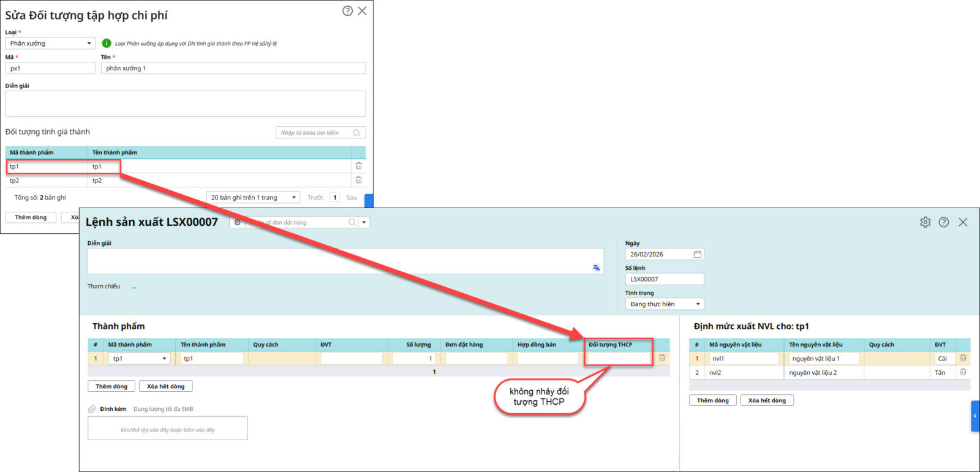This screenshot has width=980, height=472.
Task: Click the Tên thành phẩm field in the Thành phẩm row
Action: click(x=212, y=359)
